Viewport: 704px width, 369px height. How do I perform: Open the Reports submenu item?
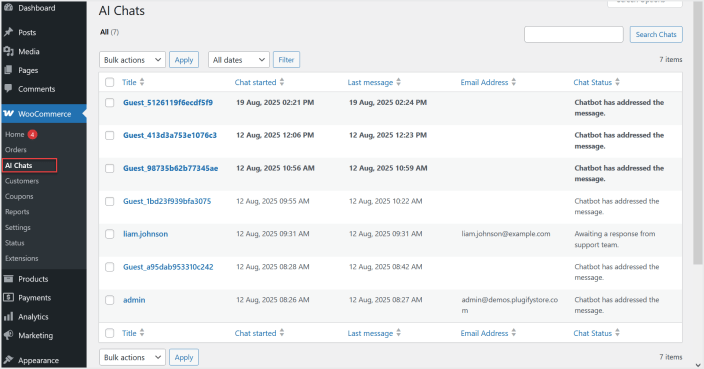coord(17,211)
